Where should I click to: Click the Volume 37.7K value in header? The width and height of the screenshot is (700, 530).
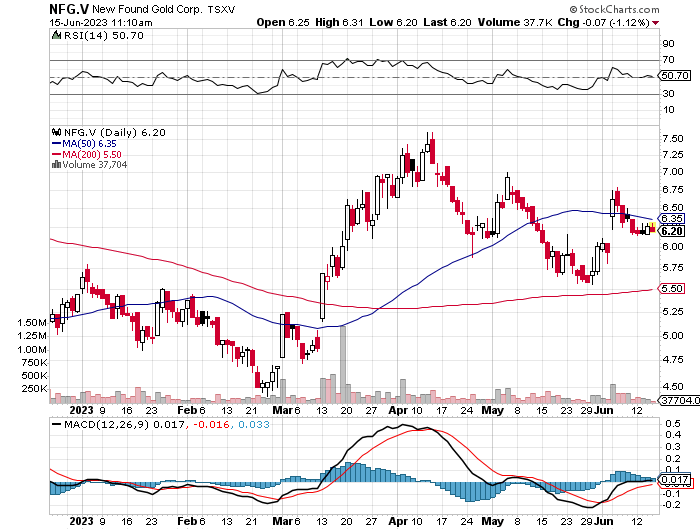(x=515, y=22)
